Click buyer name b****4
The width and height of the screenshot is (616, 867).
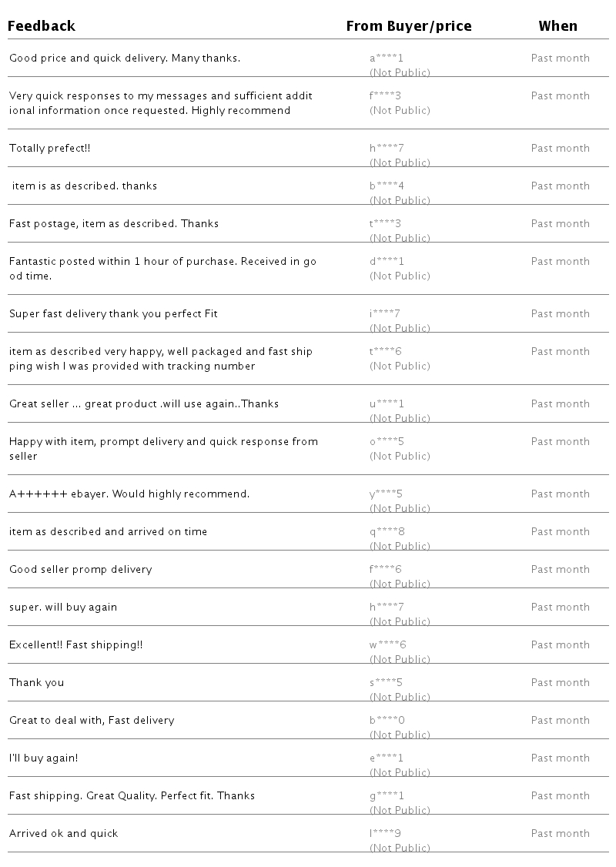[x=387, y=186]
